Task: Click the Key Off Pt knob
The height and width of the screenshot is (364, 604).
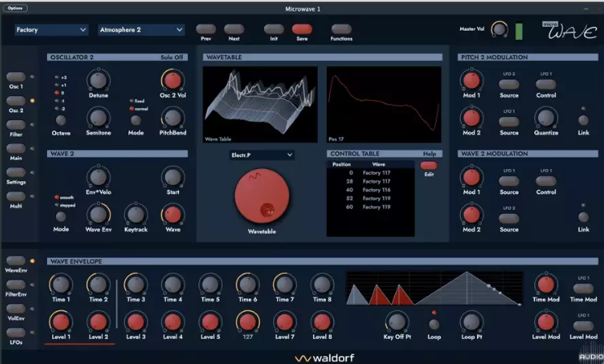Action: [x=396, y=320]
